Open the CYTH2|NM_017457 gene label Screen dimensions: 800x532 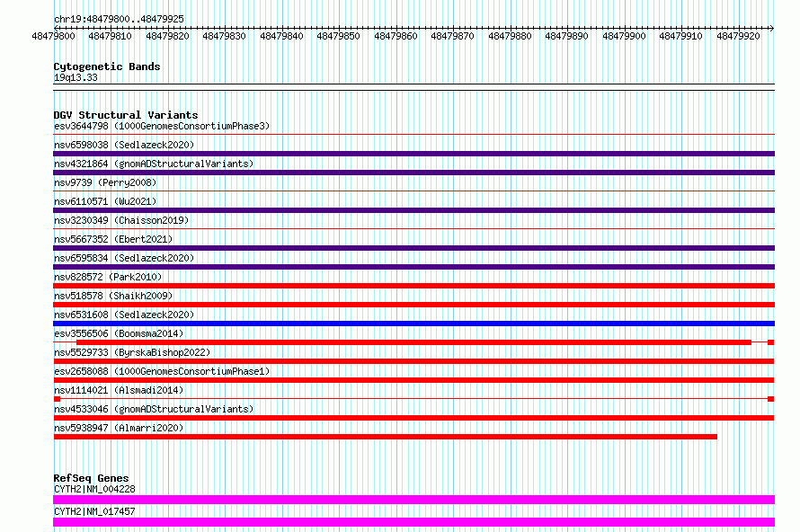(94, 511)
